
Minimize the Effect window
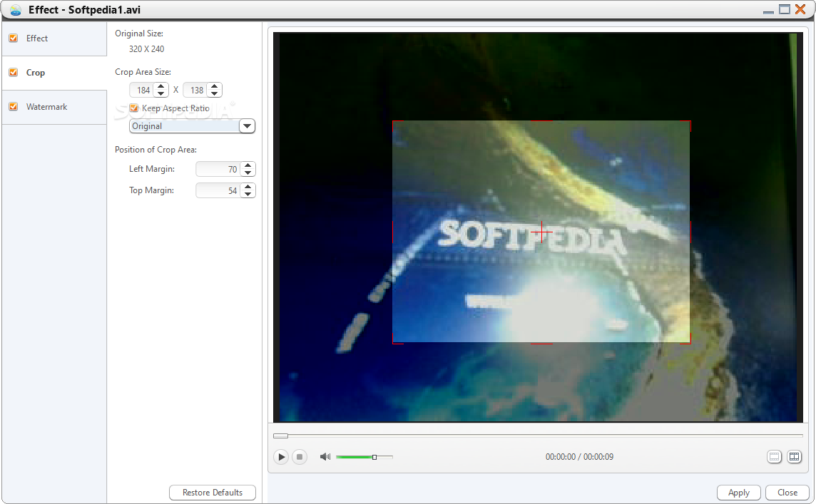[768, 11]
